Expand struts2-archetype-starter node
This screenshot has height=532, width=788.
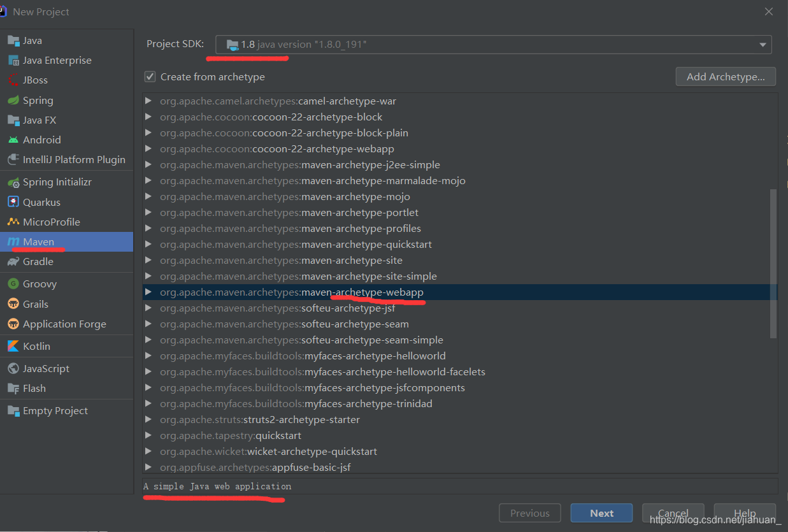pyautogui.click(x=148, y=420)
